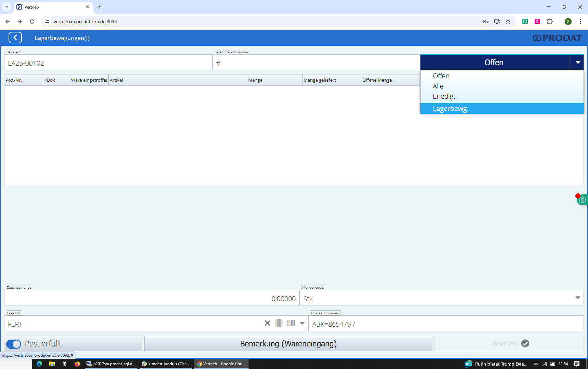This screenshot has height=369, width=588.
Task: Click the back arrow in the Lagerbewegungen header
Action: pos(15,38)
